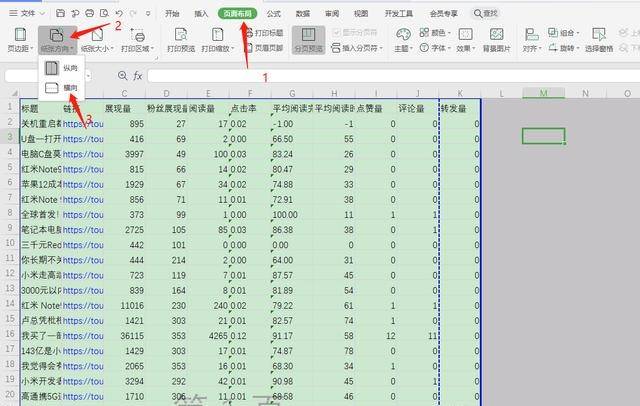Open 打印预览 print preview

point(180,38)
